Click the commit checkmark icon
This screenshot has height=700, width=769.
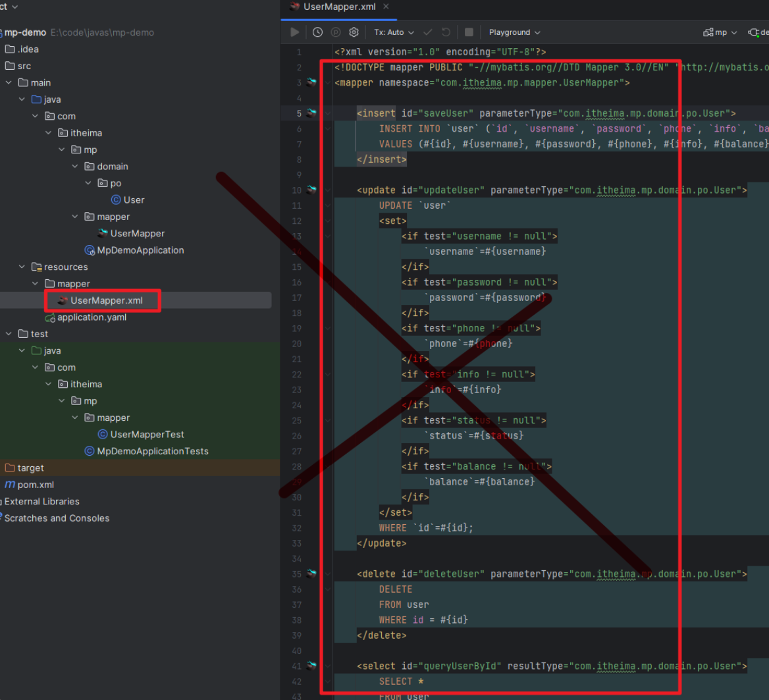coord(428,32)
